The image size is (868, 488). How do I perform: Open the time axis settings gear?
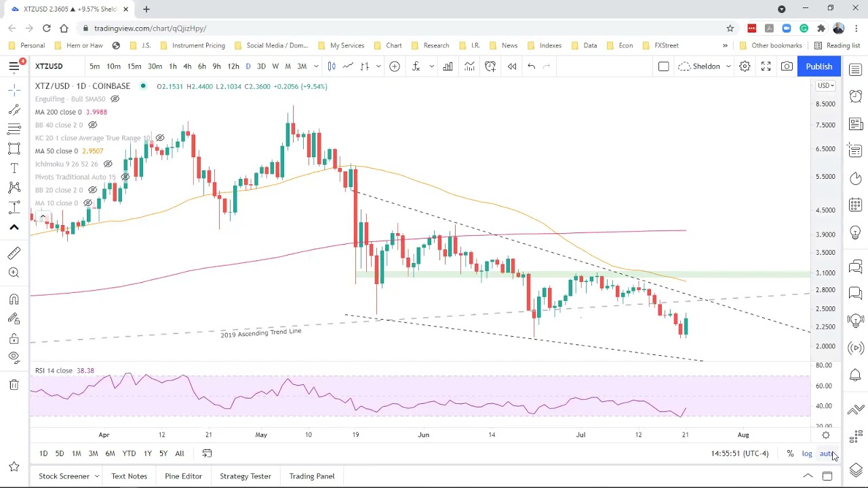(x=825, y=435)
